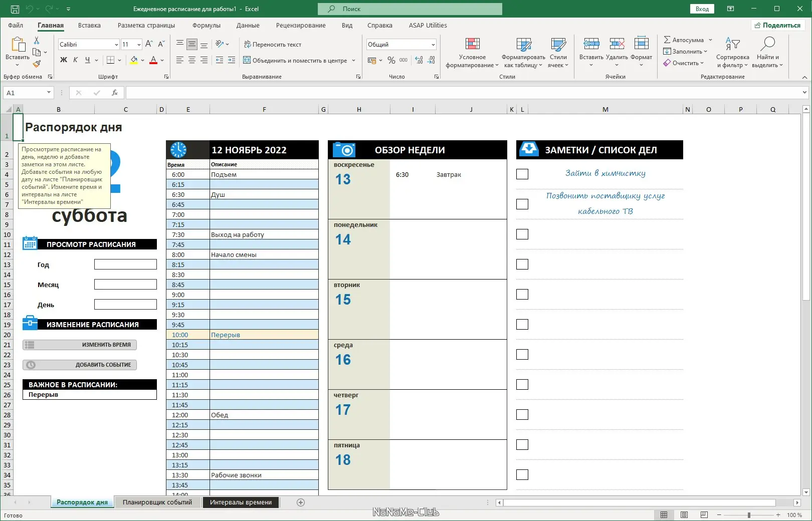Add a new sheet with the plus icon

point(301,502)
